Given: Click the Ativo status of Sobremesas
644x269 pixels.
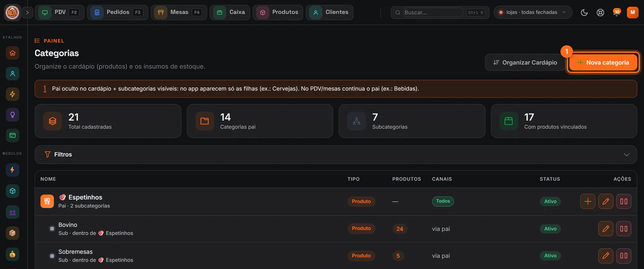Looking at the screenshot, I should (550, 256).
